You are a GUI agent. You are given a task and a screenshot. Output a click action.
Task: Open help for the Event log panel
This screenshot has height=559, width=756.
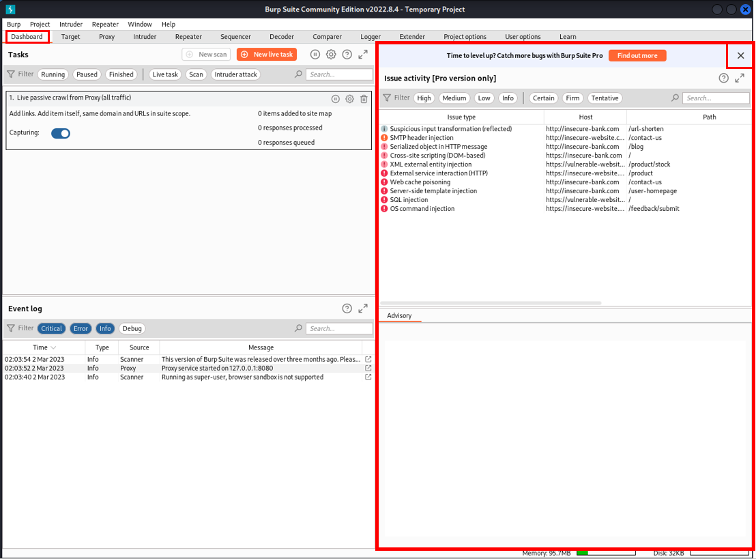tap(347, 309)
